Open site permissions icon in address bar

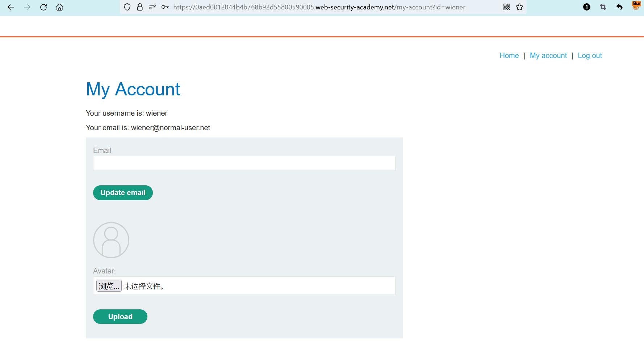pyautogui.click(x=152, y=7)
